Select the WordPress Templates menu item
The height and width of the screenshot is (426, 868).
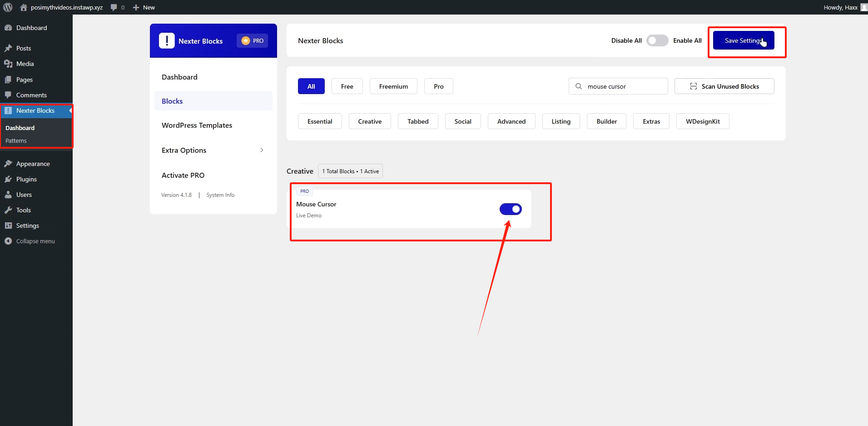tap(197, 125)
